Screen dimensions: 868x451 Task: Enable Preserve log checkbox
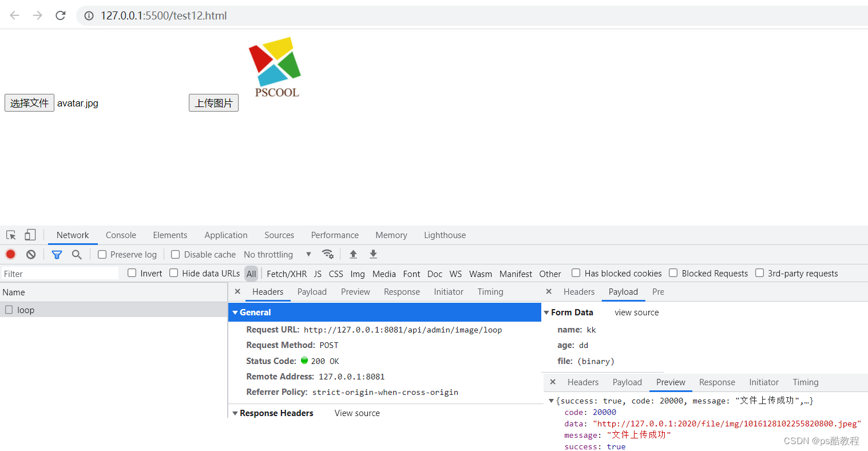click(x=102, y=255)
